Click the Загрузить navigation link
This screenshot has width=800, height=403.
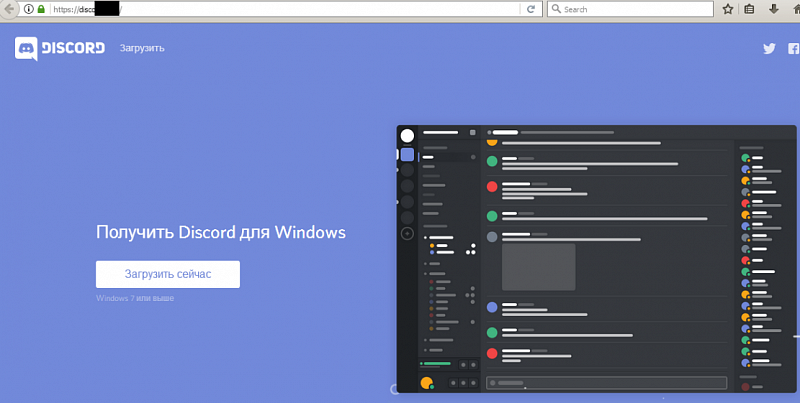tap(142, 48)
